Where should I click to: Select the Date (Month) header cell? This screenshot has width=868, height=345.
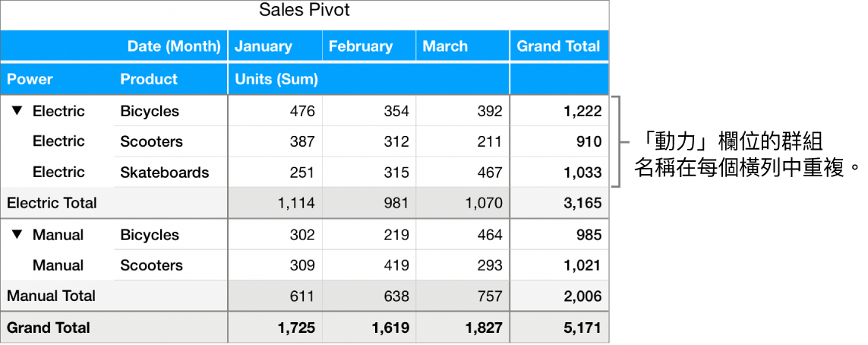pos(174,46)
